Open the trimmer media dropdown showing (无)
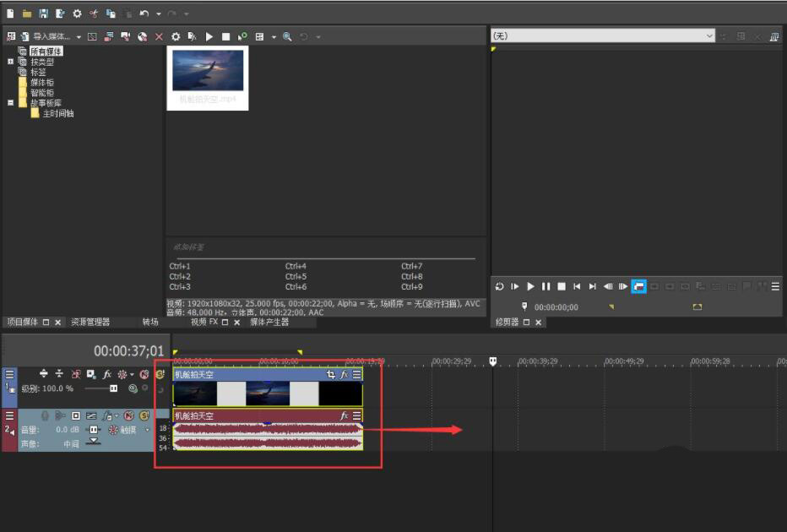The height and width of the screenshot is (532, 787). coord(709,36)
